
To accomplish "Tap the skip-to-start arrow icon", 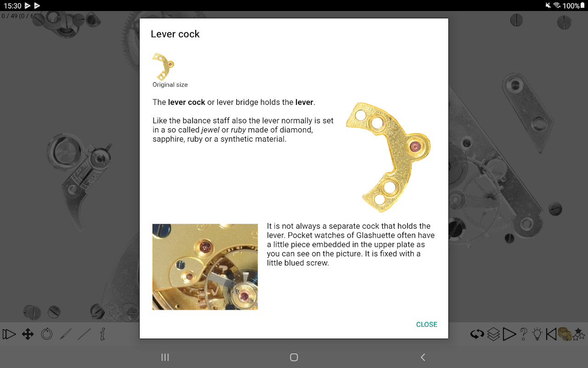I will pos(551,334).
